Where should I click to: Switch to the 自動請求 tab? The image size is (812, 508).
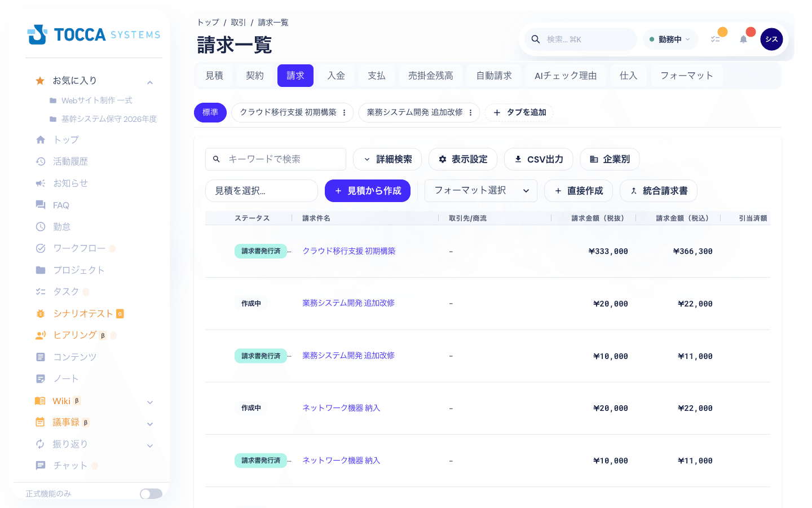click(494, 76)
